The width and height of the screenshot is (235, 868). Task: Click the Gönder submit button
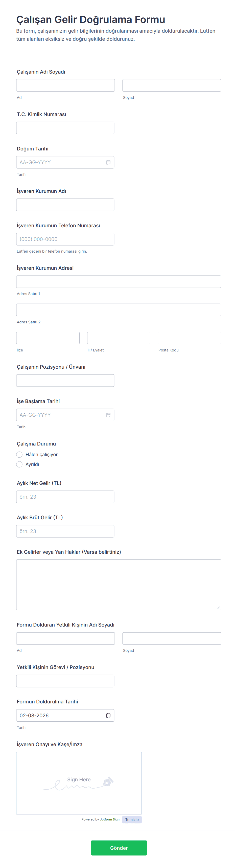[x=119, y=848]
